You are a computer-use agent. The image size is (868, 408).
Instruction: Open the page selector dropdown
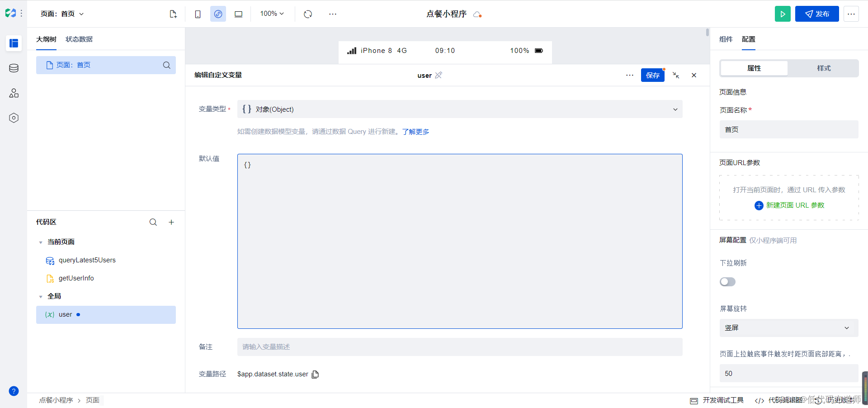pyautogui.click(x=62, y=14)
